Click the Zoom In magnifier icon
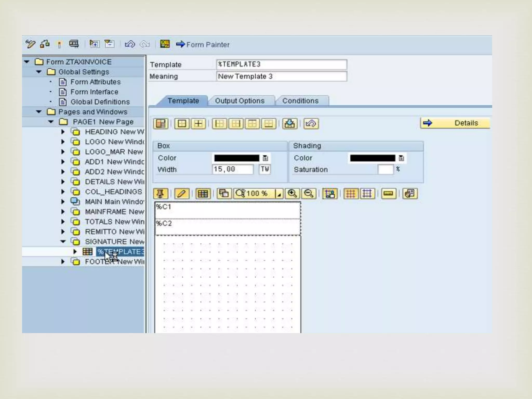This screenshot has height=399, width=532. 292,194
